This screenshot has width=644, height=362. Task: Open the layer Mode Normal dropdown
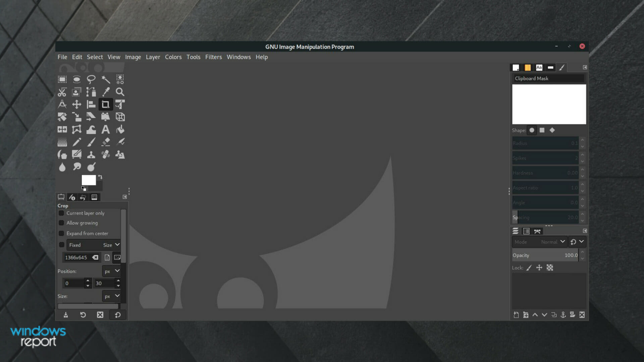539,242
